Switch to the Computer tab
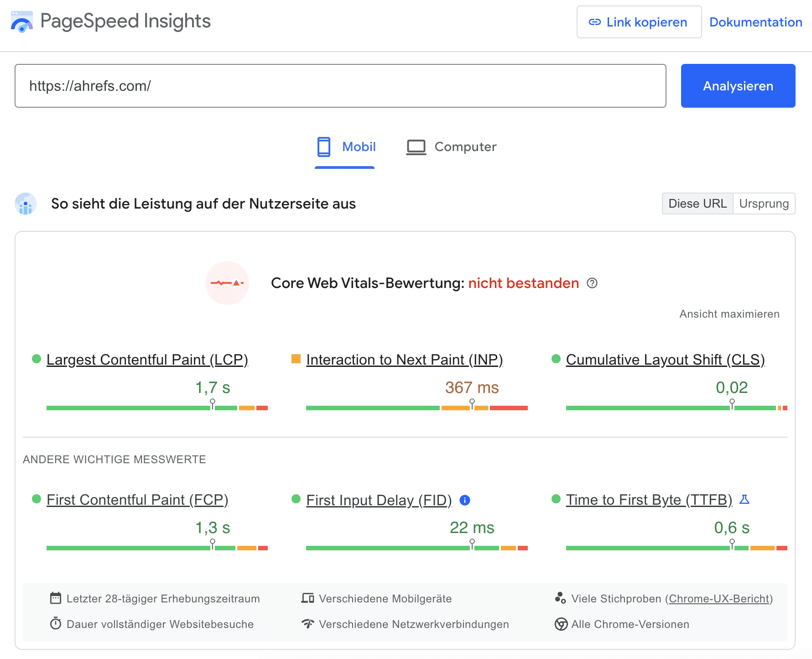This screenshot has width=812, height=659. tap(452, 147)
